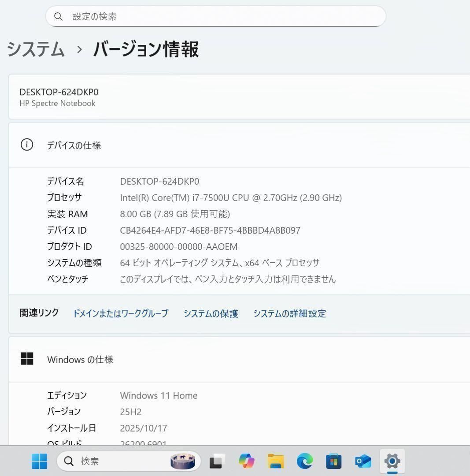Image resolution: width=470 pixels, height=476 pixels.
Task: Launch Copilot from the taskbar
Action: [245, 461]
